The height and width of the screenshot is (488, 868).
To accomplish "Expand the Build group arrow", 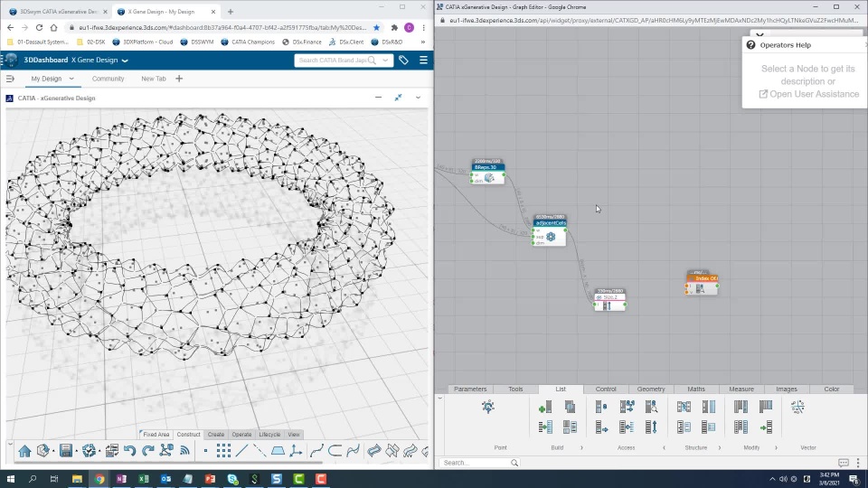I will point(581,447).
